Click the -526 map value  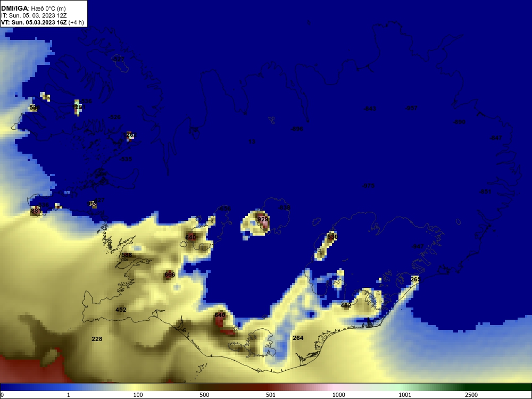coord(114,117)
